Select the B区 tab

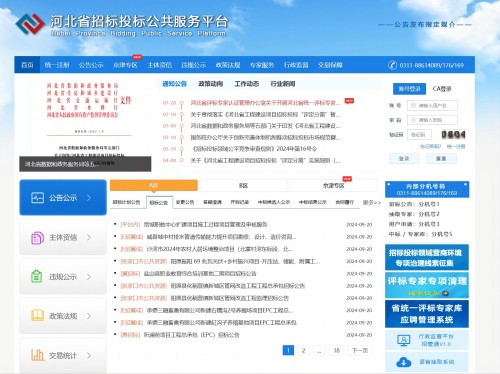243,186
